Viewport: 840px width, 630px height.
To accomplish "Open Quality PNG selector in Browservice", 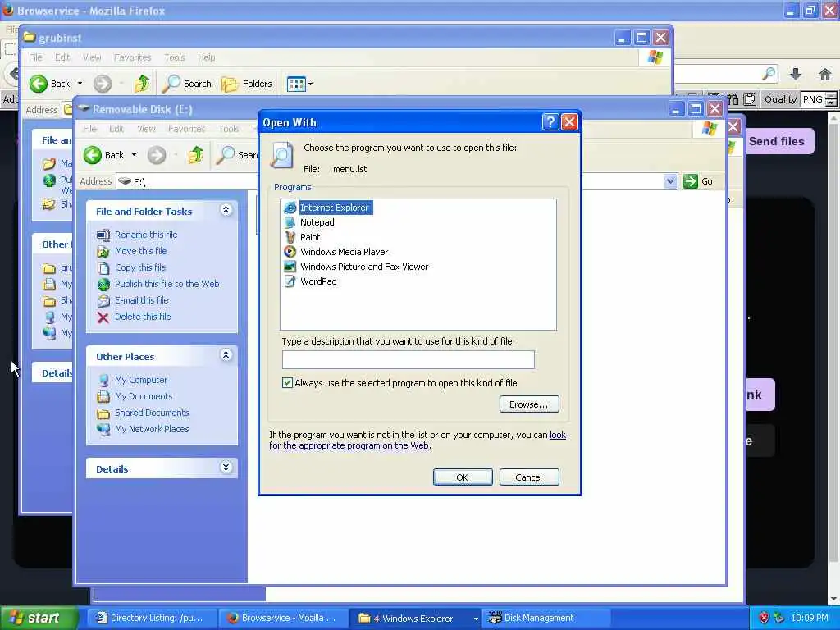I will click(818, 99).
